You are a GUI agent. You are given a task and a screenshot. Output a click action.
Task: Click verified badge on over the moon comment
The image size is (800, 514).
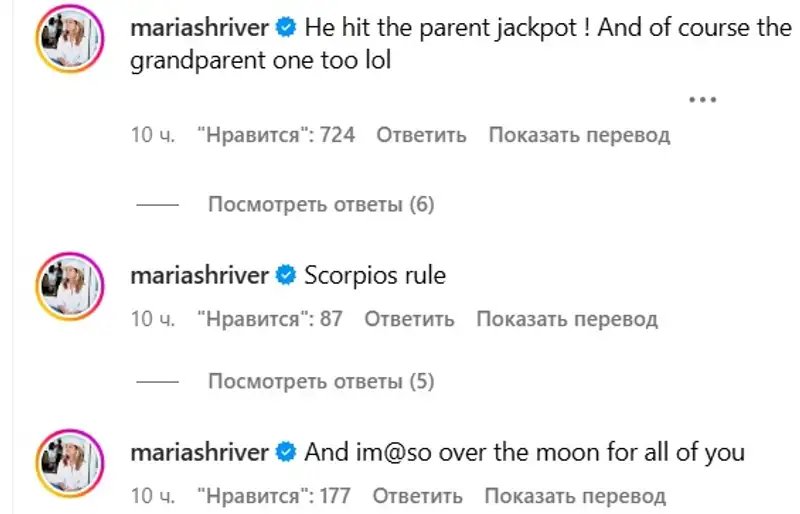(286, 452)
